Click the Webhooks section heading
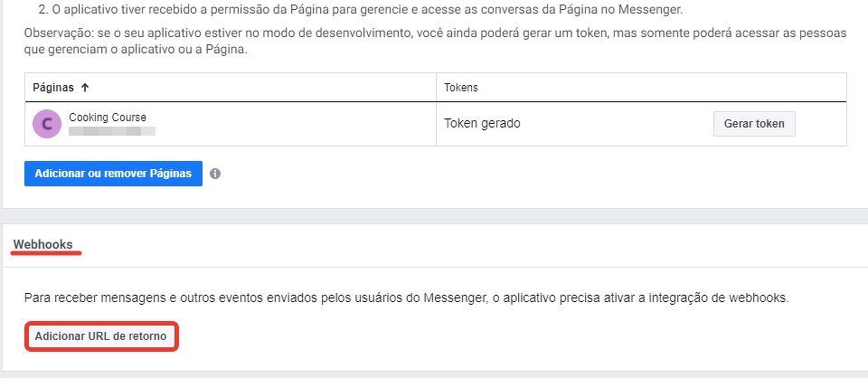The height and width of the screenshot is (378, 868). (43, 244)
